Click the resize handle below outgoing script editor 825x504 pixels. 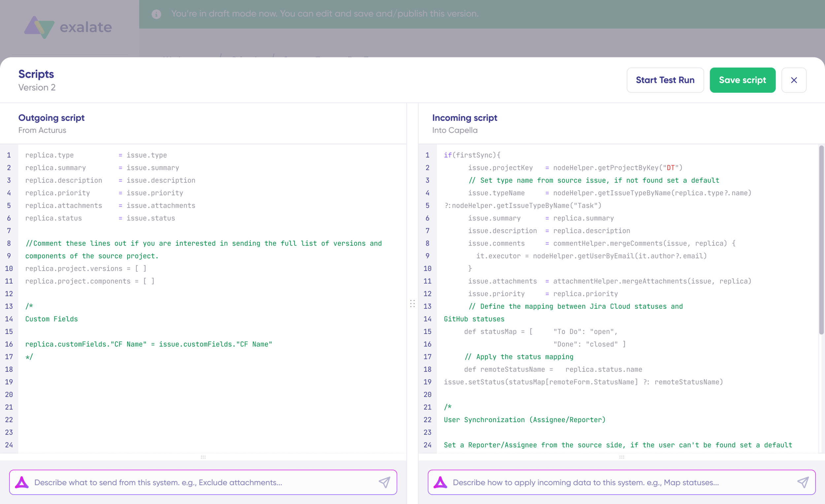click(203, 457)
